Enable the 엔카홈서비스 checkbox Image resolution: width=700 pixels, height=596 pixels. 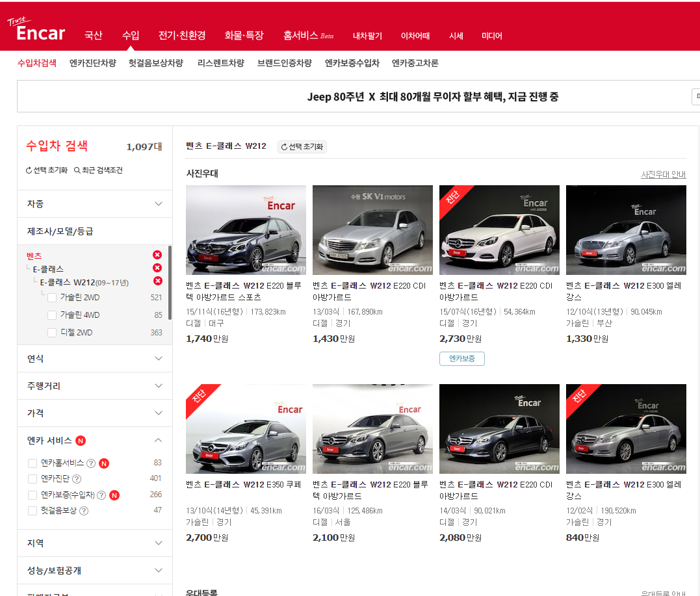pos(32,463)
